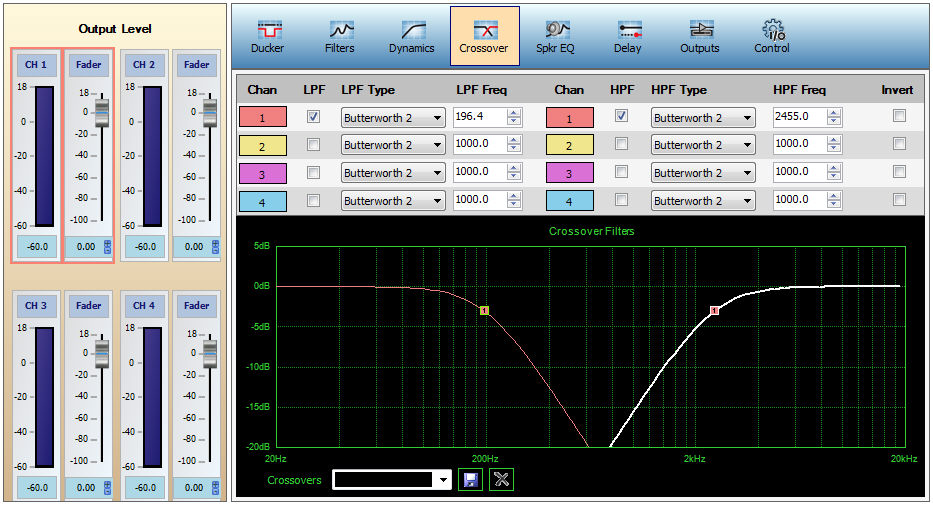This screenshot has height=505, width=933.
Task: Open channel 3 HPF Type dropdown
Action: [703, 173]
